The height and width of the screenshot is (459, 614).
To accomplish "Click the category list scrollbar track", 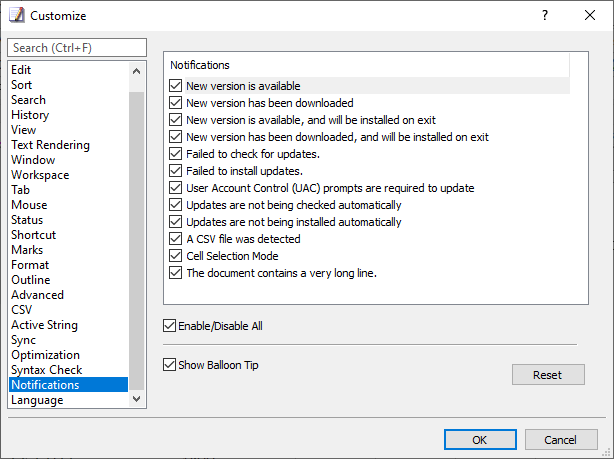I will click(x=136, y=235).
